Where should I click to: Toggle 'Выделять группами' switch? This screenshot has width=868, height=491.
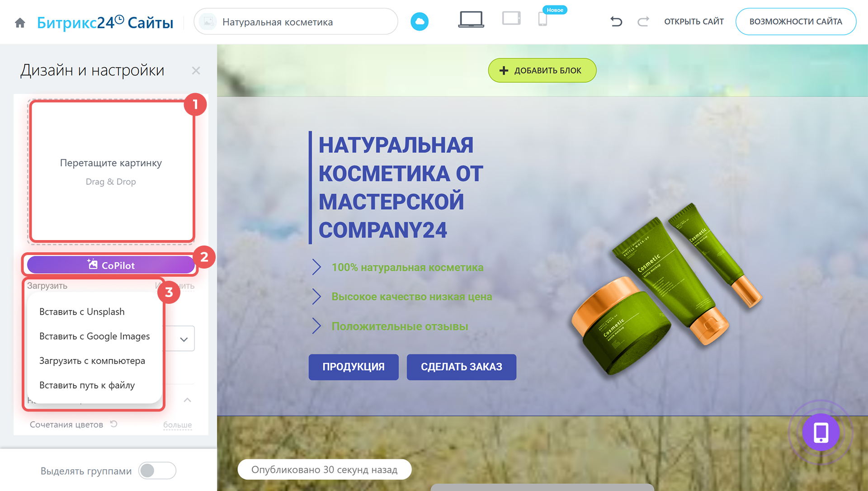(157, 471)
